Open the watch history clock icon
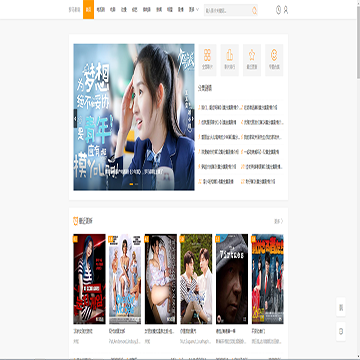360x360 pixels. click(278, 10)
